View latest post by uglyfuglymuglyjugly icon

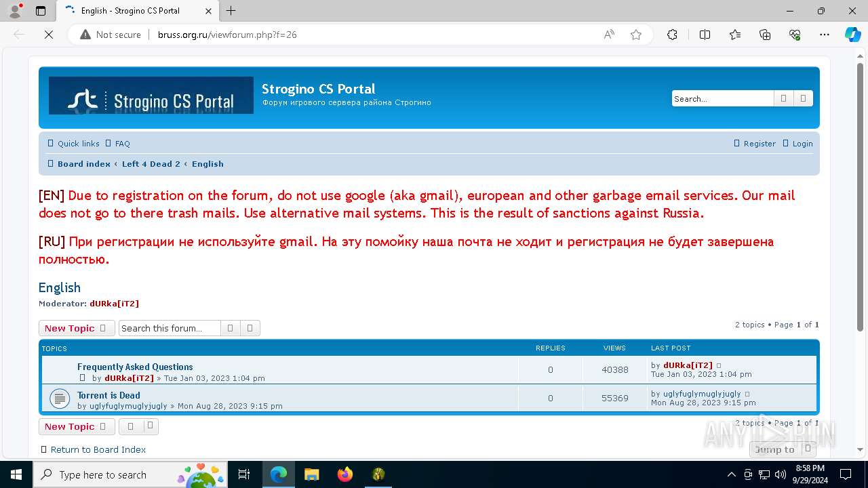point(747,394)
